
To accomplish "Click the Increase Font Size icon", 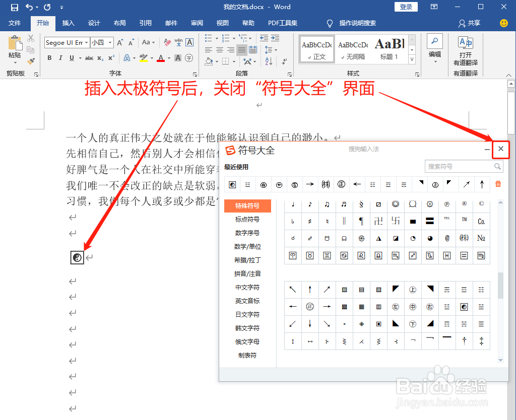I will 120,42.
